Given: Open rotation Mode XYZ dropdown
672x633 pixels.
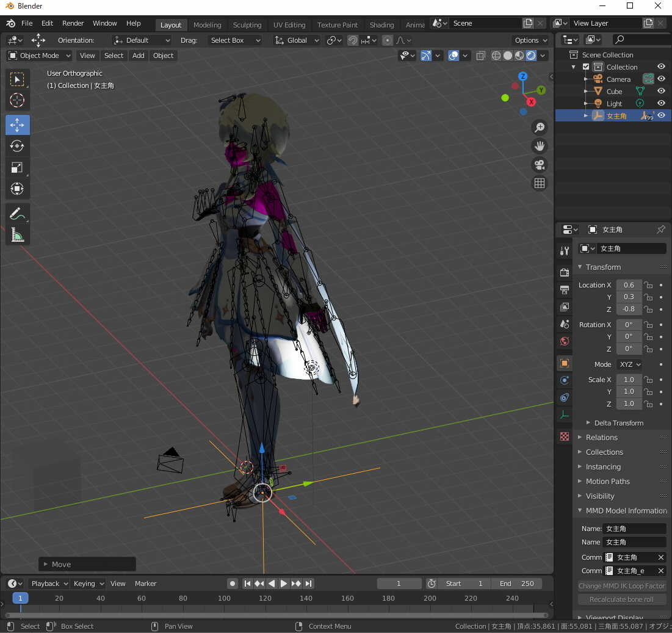Looking at the screenshot, I should pos(629,364).
